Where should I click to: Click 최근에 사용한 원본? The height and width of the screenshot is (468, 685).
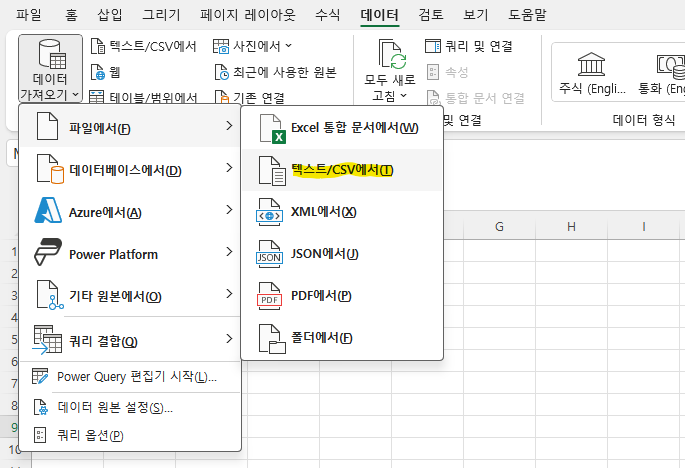pyautogui.click(x=275, y=72)
